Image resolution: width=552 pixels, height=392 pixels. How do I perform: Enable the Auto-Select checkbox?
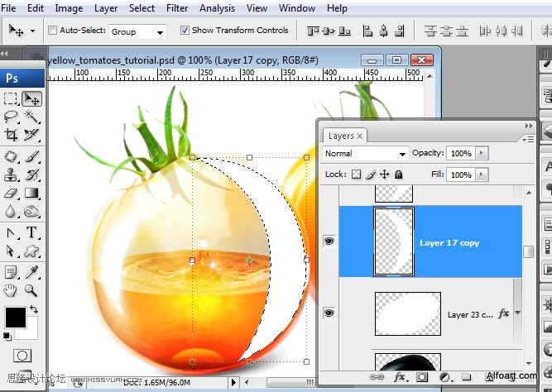pos(52,31)
